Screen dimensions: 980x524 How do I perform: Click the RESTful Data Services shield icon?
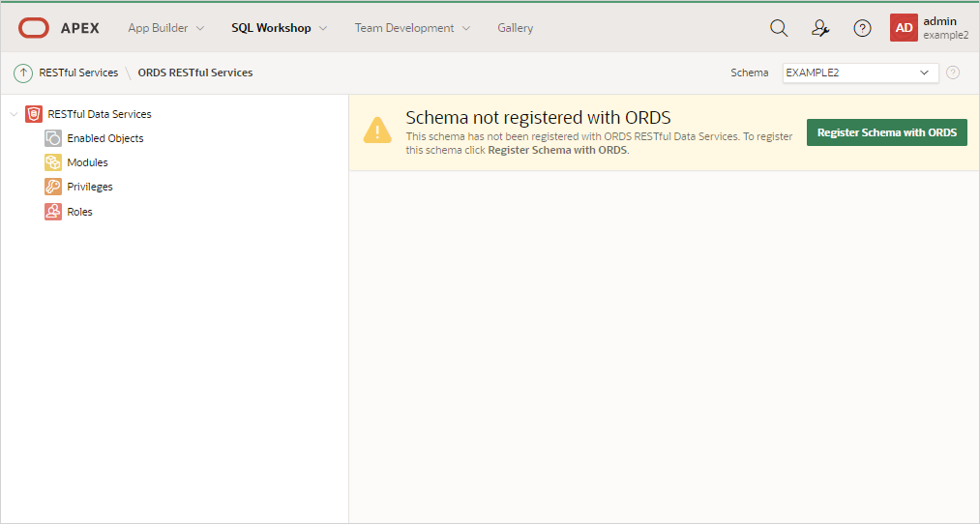click(34, 114)
